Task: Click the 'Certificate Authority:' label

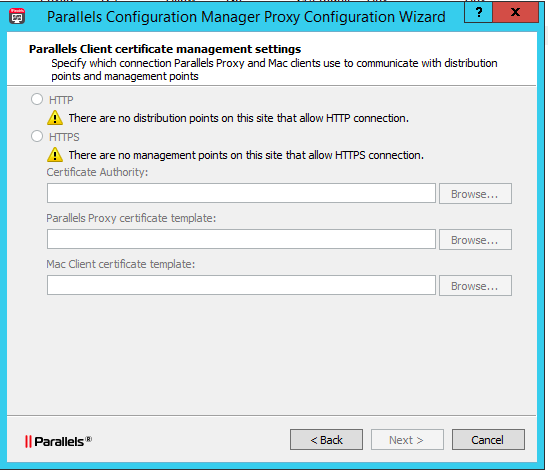Action: (x=97, y=172)
